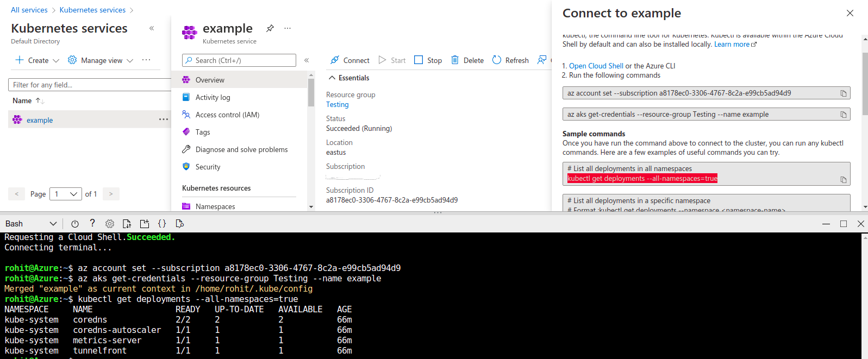This screenshot has height=359, width=868.
Task: Pin the example resource to dashboard
Action: [270, 28]
